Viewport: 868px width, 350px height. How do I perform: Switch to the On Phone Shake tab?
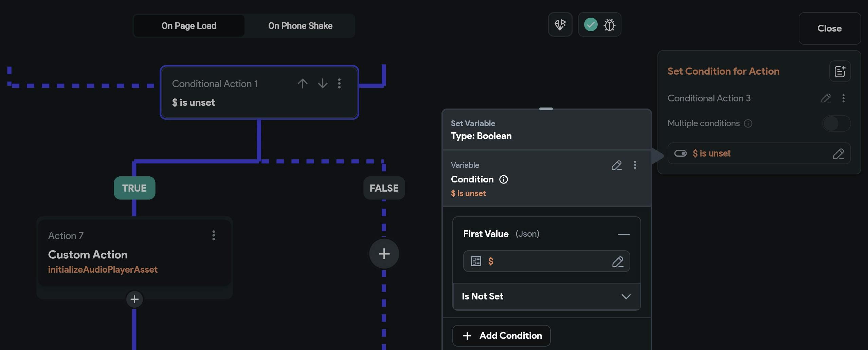pos(300,26)
